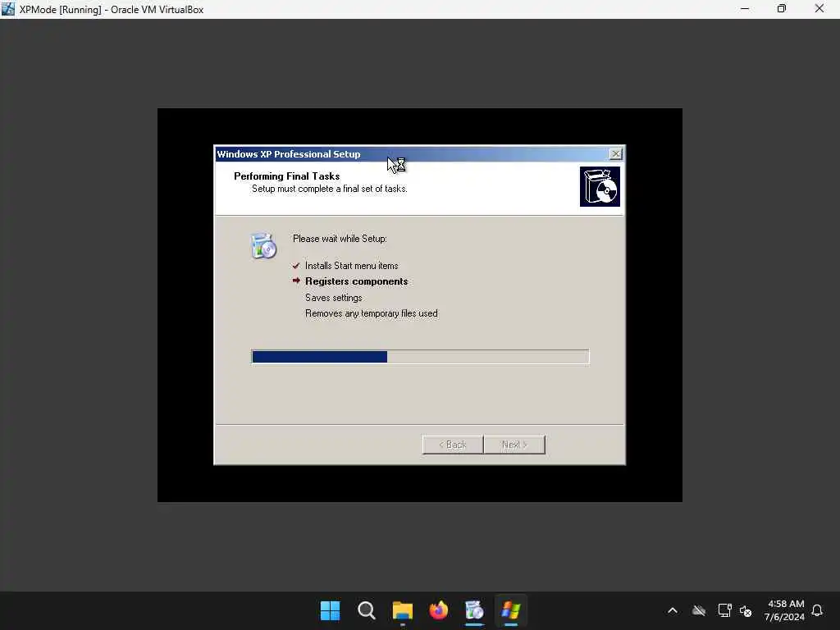Click 'Setup must complete a final set of tasks.'
The image size is (840, 630).
coord(330,189)
